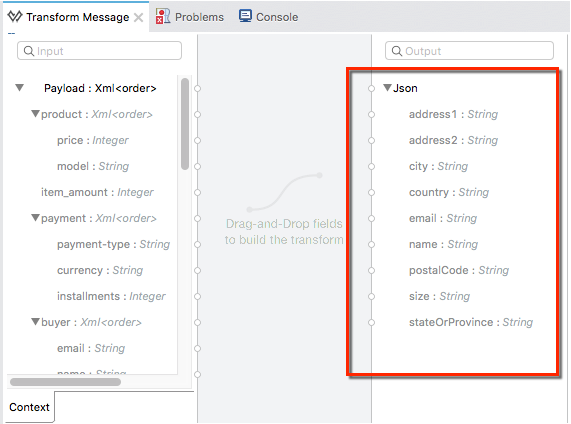The image size is (571, 424).
Task: Collapse the Payload : Xml<order> node
Action: (20, 88)
